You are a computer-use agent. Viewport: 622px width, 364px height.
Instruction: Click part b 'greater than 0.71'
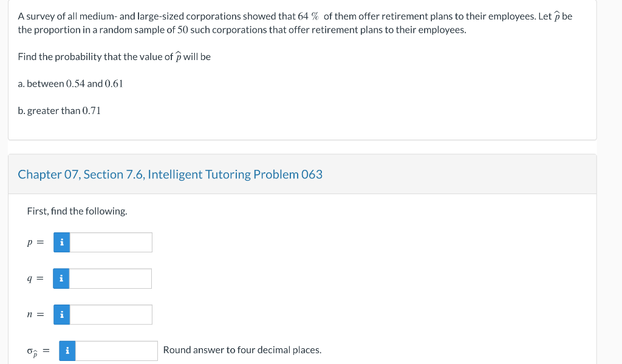pyautogui.click(x=60, y=110)
